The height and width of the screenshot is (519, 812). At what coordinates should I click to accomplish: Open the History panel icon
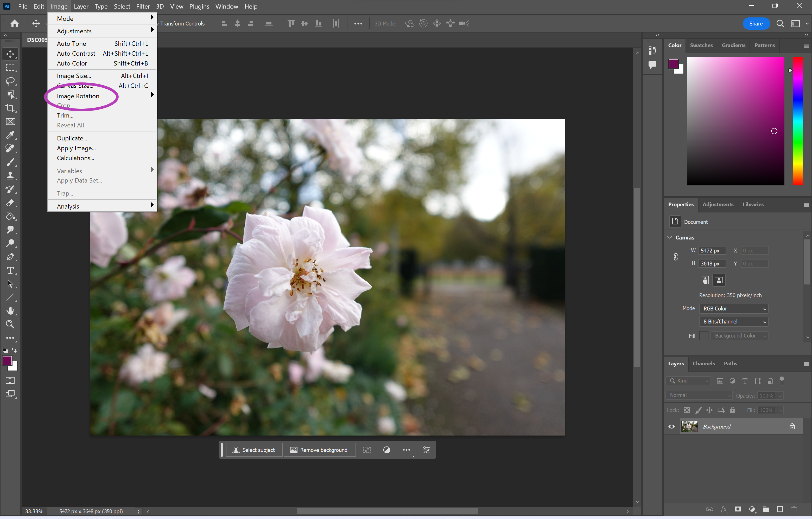tap(652, 50)
